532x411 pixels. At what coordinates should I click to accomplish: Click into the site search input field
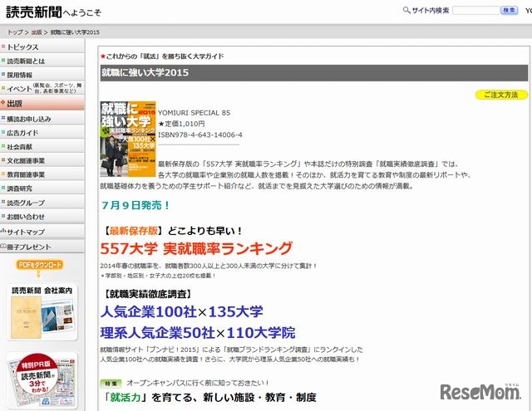tap(476, 11)
